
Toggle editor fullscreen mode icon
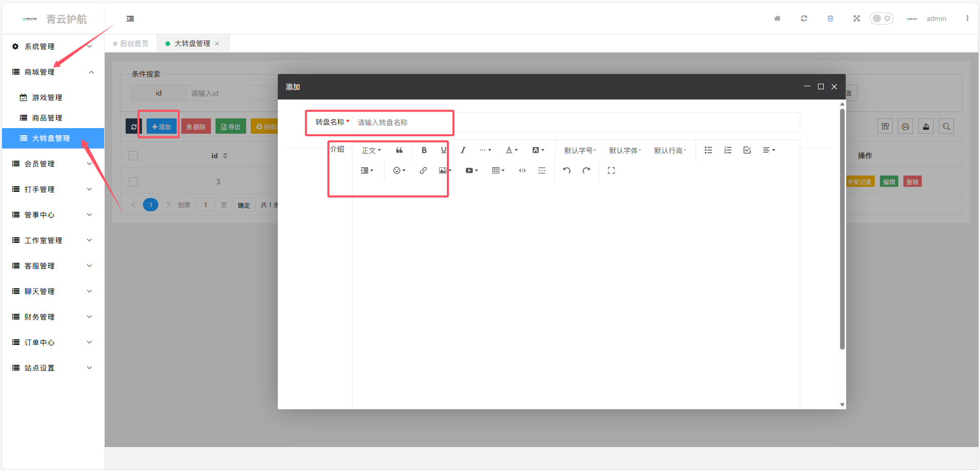pos(611,170)
